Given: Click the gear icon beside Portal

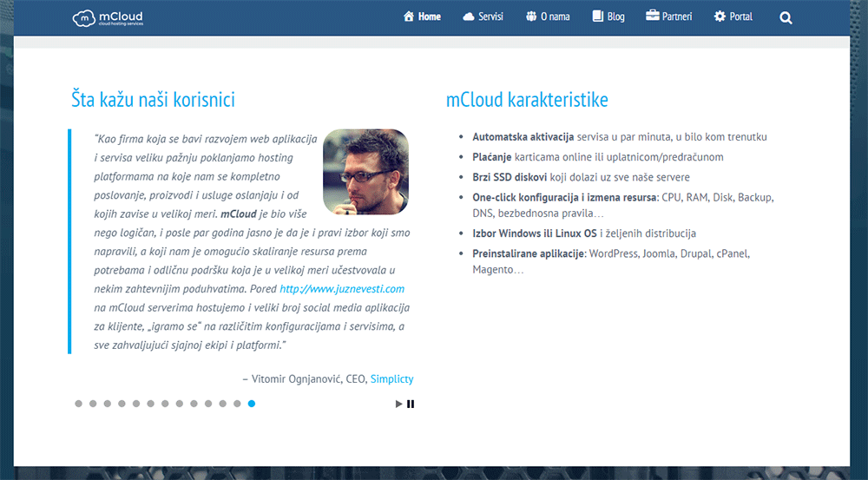Looking at the screenshot, I should point(720,16).
